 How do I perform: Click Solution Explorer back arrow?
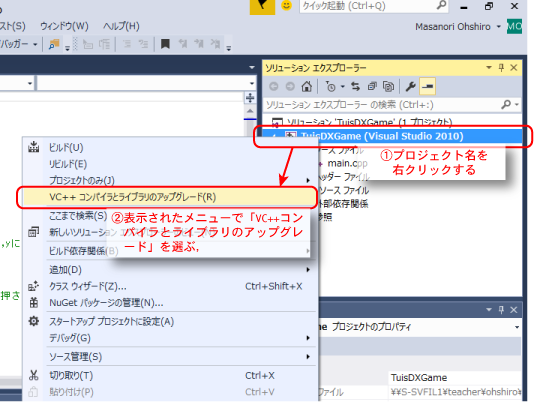[273, 87]
